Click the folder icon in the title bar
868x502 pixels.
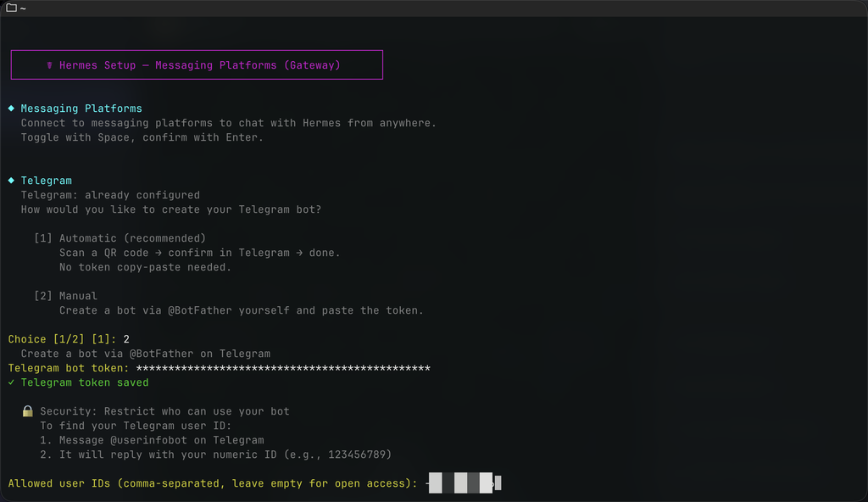click(11, 8)
